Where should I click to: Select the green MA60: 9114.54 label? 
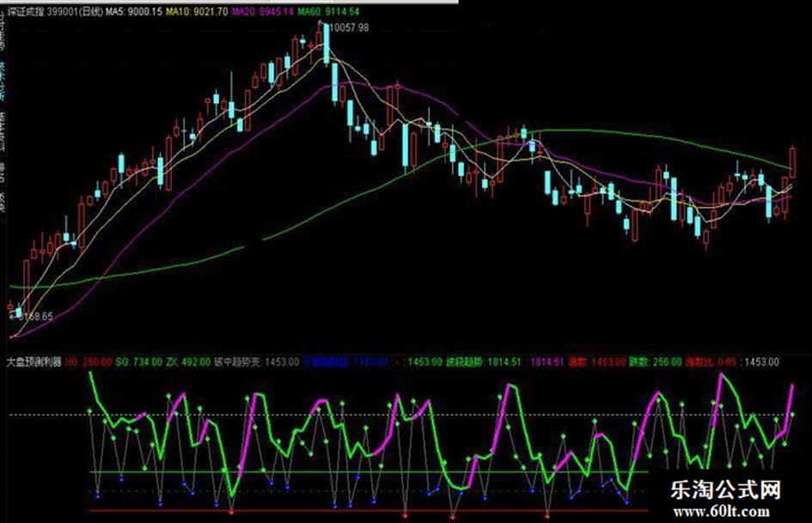tap(329, 11)
